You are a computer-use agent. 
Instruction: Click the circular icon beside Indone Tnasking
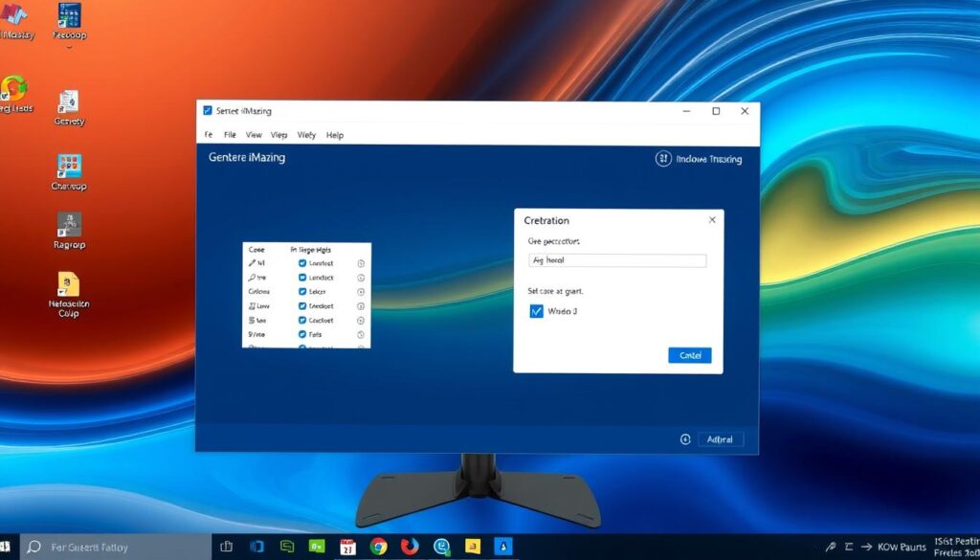663,159
